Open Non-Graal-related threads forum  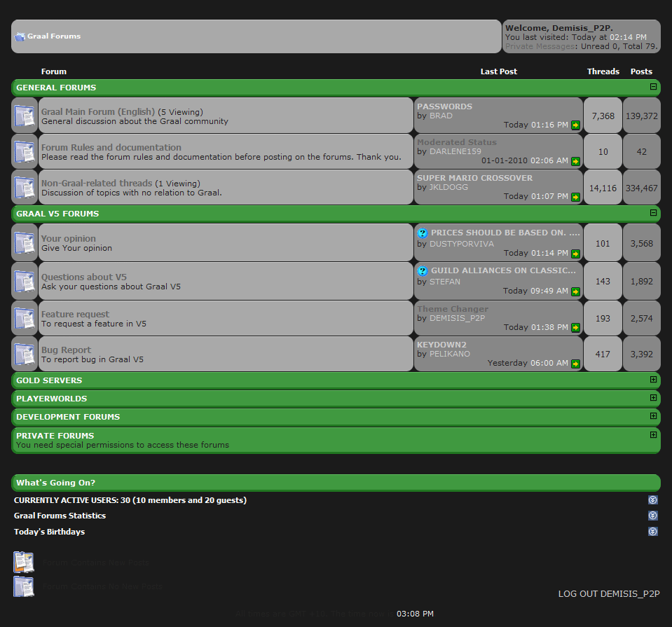pyautogui.click(x=97, y=184)
